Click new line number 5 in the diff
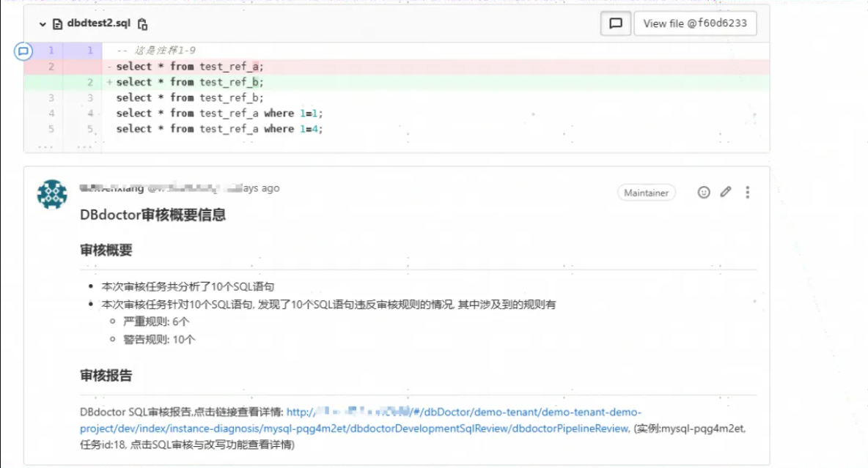868x468 pixels. [89, 128]
